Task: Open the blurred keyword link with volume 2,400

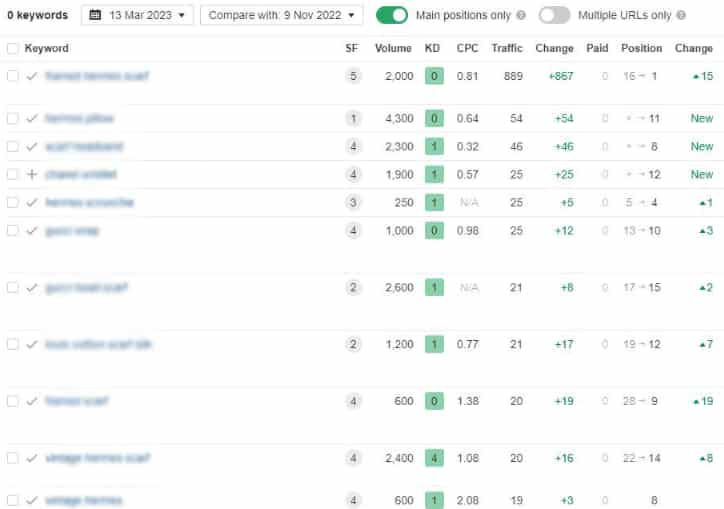Action: [97, 458]
